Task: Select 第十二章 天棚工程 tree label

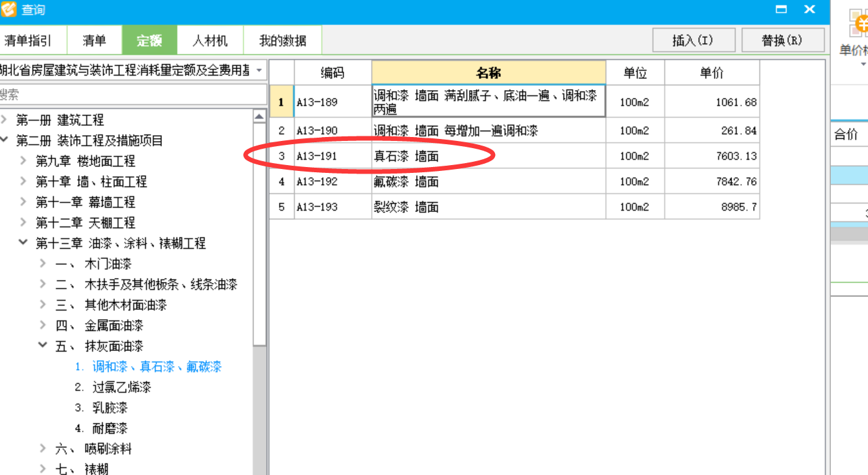Action: 86,222
